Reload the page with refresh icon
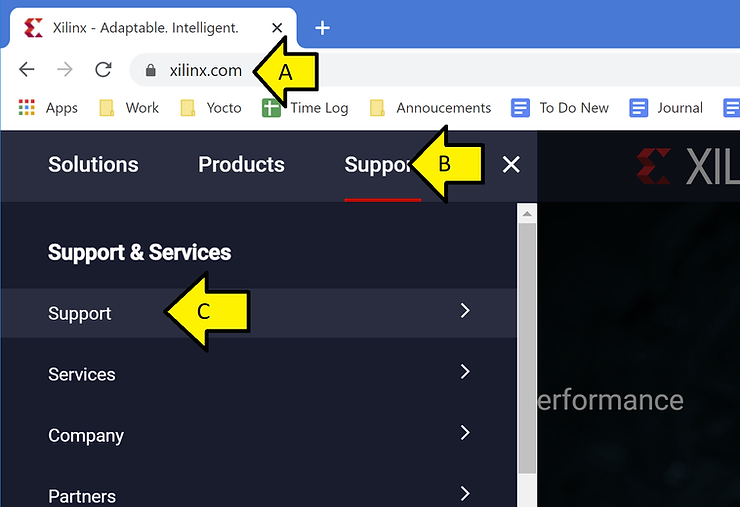 [x=102, y=70]
